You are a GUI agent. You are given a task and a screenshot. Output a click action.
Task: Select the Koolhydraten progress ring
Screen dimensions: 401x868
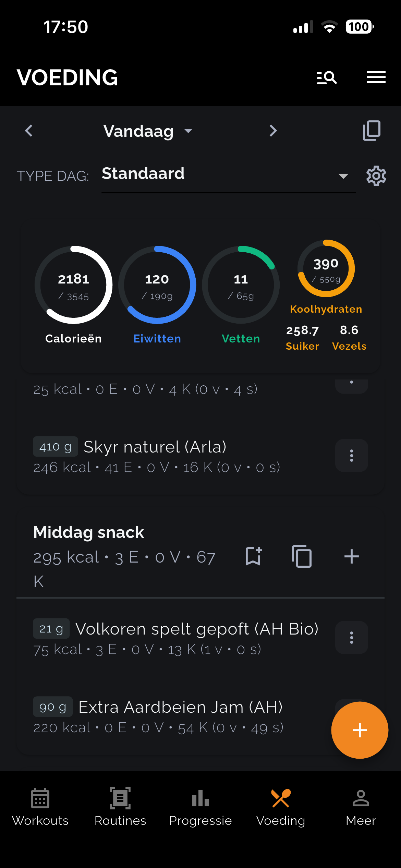click(x=326, y=268)
